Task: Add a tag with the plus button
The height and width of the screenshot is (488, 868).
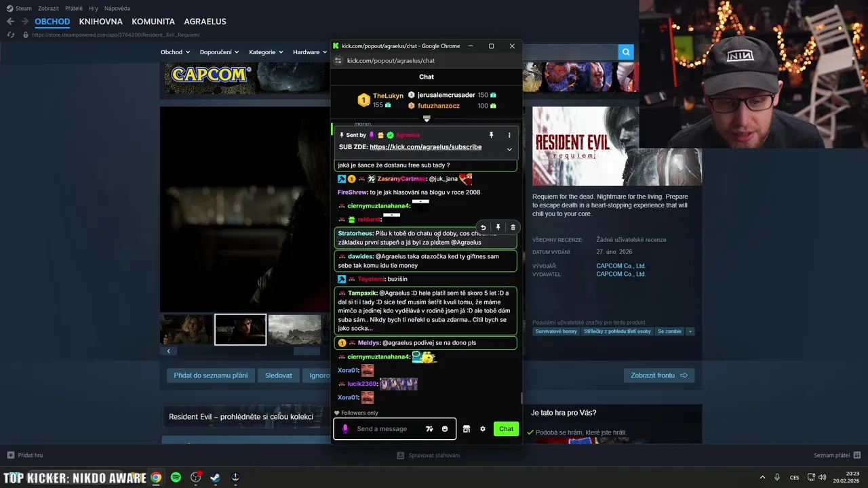Action: (690, 331)
